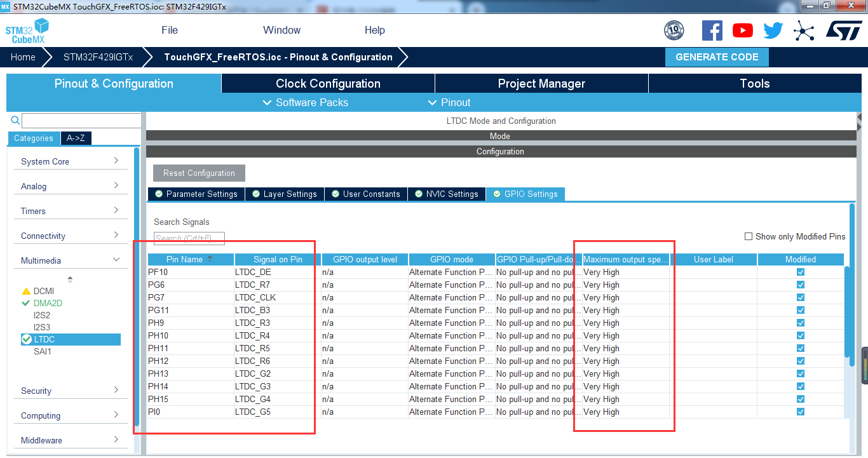Click the STM32CubeMX logo icon
Image resolution: width=868 pixels, height=458 pixels.
[27, 30]
